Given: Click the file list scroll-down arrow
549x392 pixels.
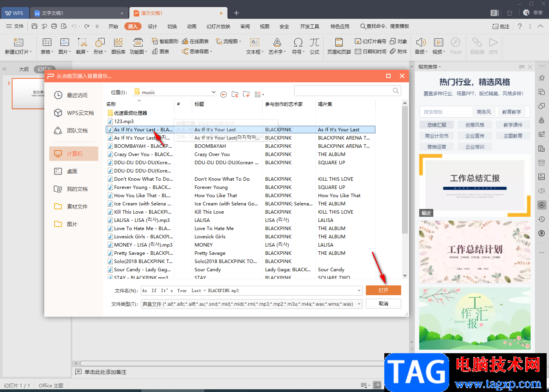Looking at the screenshot, I should pyautogui.click(x=405, y=276).
